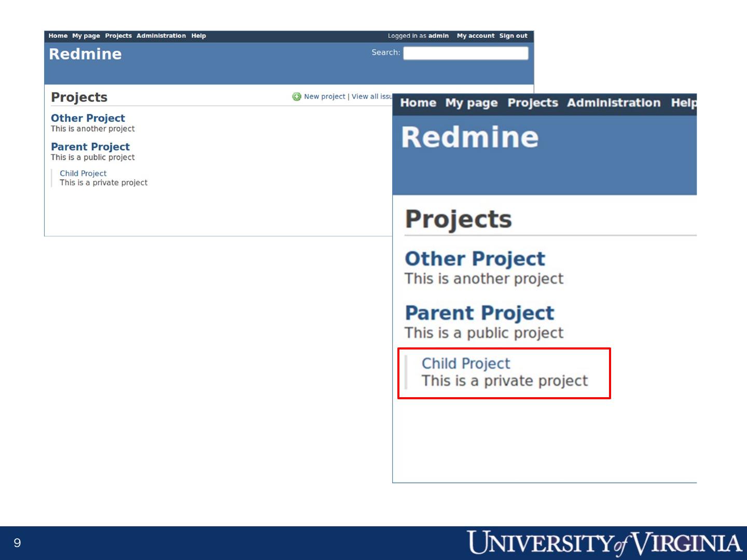
Task: Click the Redmine title in the small screenshot
Action: coord(85,54)
